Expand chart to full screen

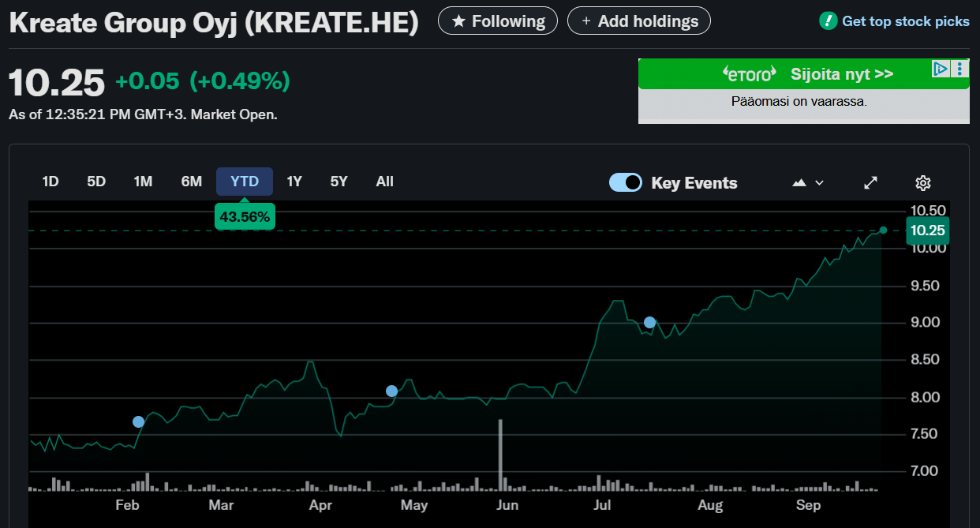pos(870,183)
